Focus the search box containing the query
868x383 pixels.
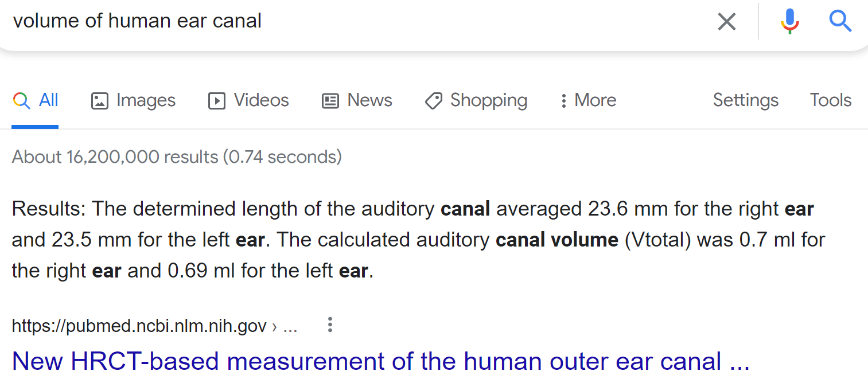[344, 22]
